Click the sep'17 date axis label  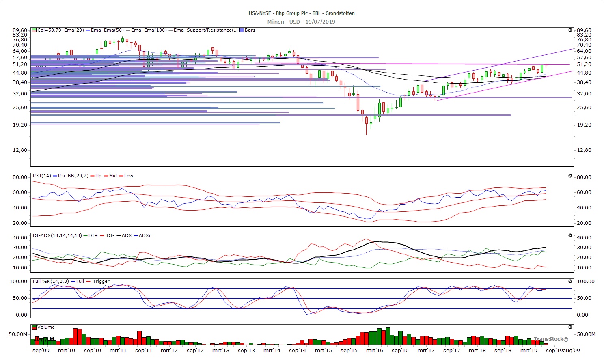click(452, 350)
